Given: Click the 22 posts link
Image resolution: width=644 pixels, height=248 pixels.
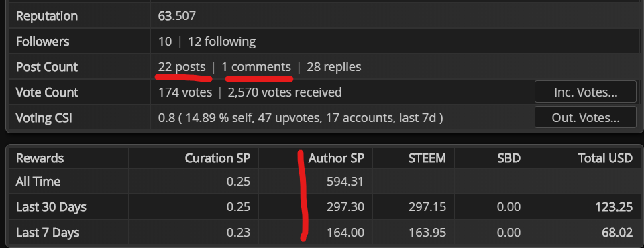Looking at the screenshot, I should coord(182,67).
